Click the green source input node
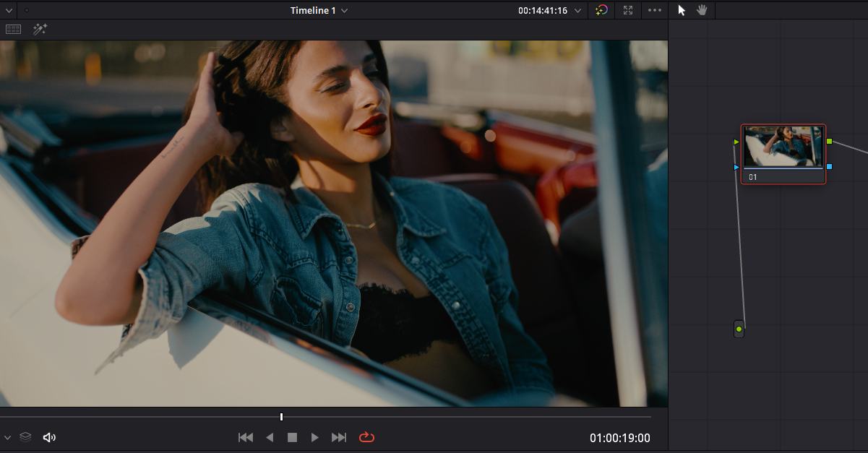This screenshot has height=453, width=868. click(739, 329)
